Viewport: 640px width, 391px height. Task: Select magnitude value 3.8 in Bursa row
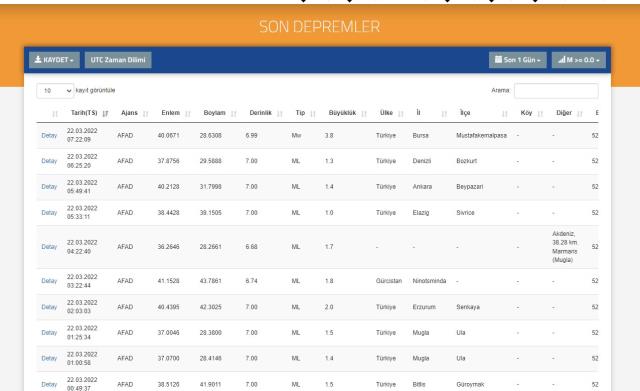pyautogui.click(x=329, y=136)
